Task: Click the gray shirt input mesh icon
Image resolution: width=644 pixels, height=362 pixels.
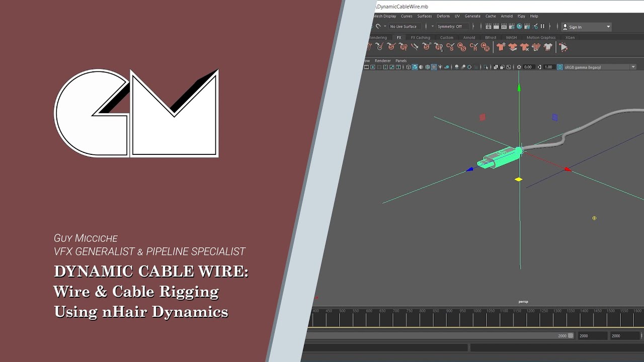Action: (x=548, y=47)
